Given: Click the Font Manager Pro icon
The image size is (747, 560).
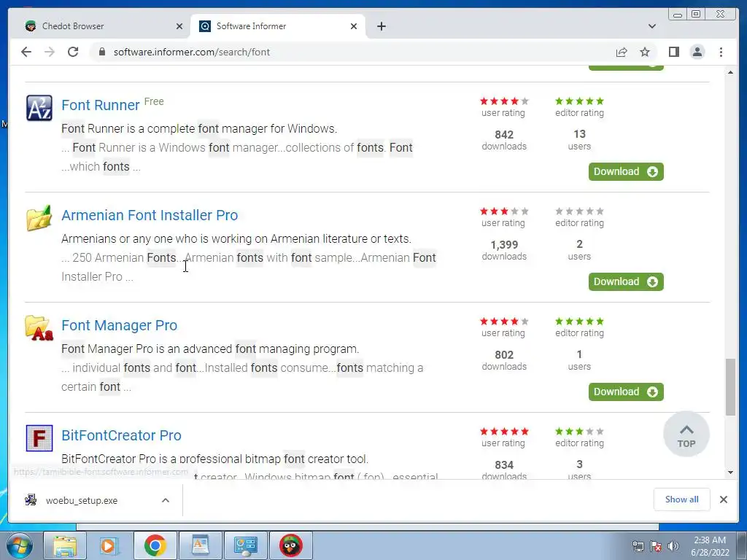Looking at the screenshot, I should click(39, 328).
